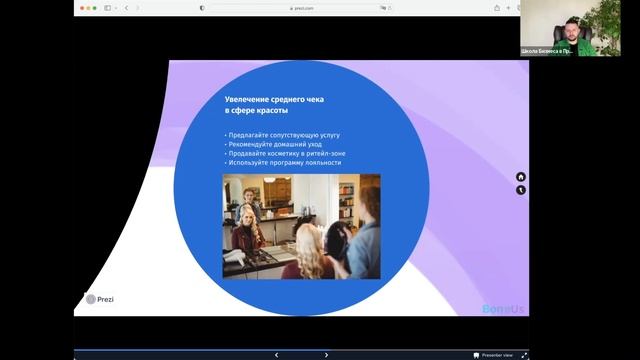Click the presentation progress bar
This screenshot has width=640, height=360.
click(x=301, y=350)
